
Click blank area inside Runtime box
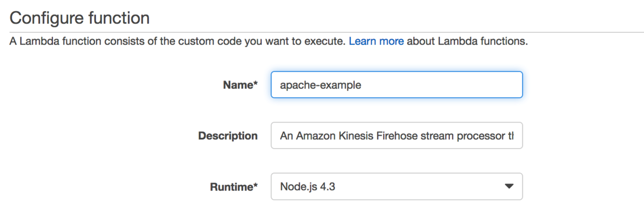[420, 186]
